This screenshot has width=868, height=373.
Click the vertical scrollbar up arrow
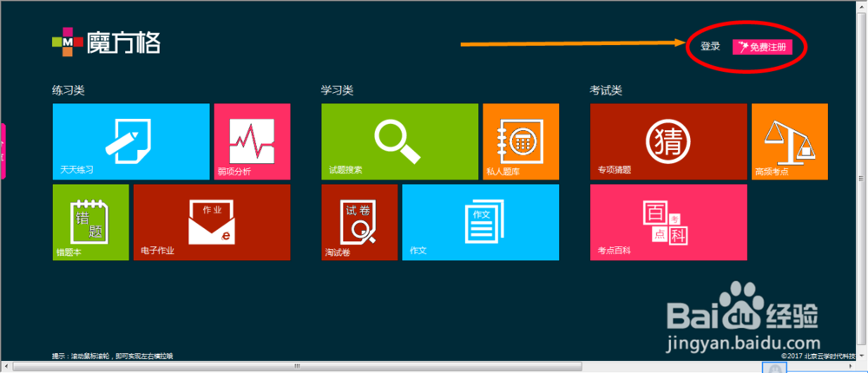pos(861,5)
